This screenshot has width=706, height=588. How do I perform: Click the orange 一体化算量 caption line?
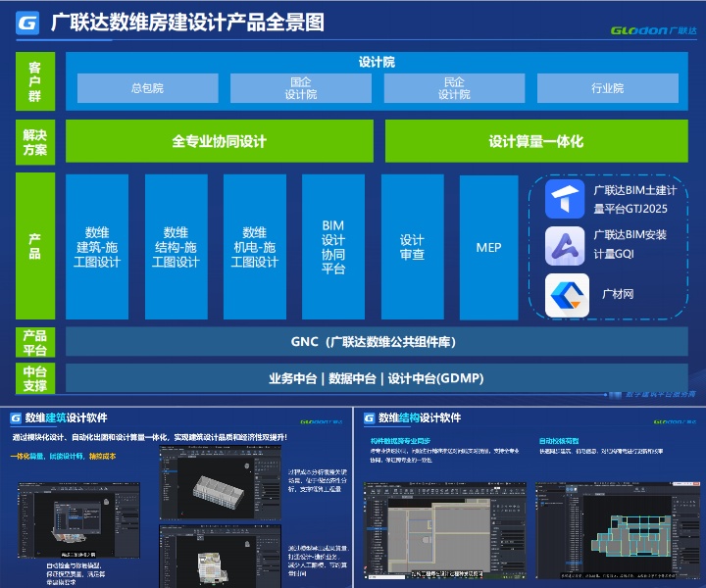(x=63, y=456)
